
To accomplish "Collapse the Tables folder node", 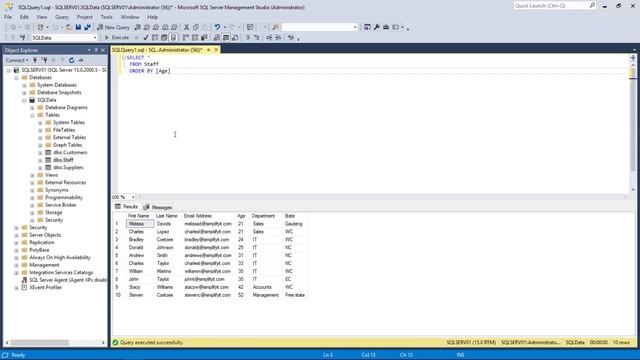I will (32, 115).
